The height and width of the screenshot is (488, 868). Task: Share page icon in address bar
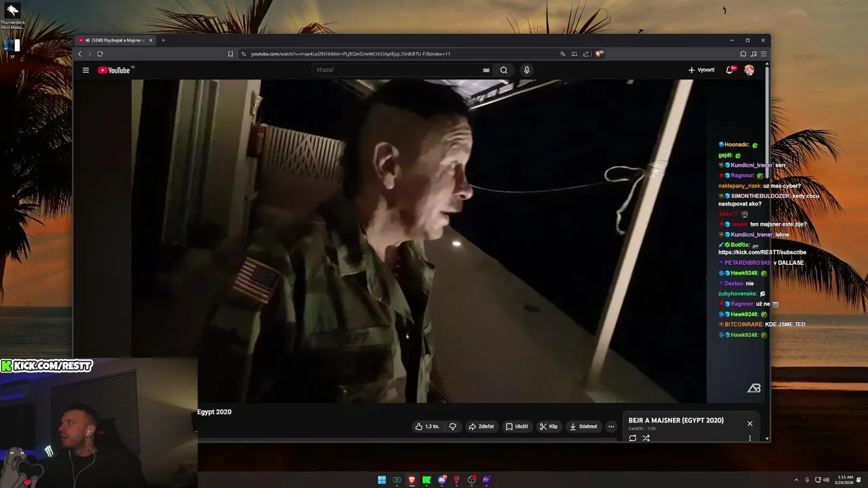click(x=586, y=54)
